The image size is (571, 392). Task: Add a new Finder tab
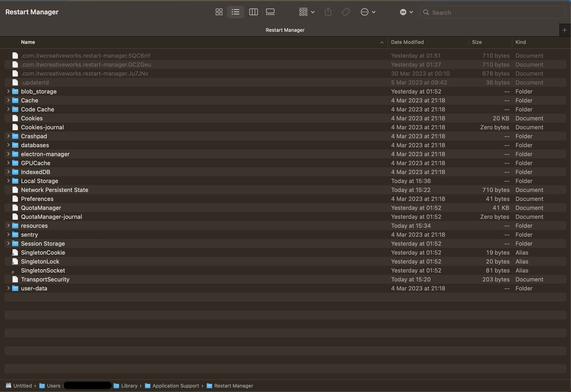click(x=564, y=30)
